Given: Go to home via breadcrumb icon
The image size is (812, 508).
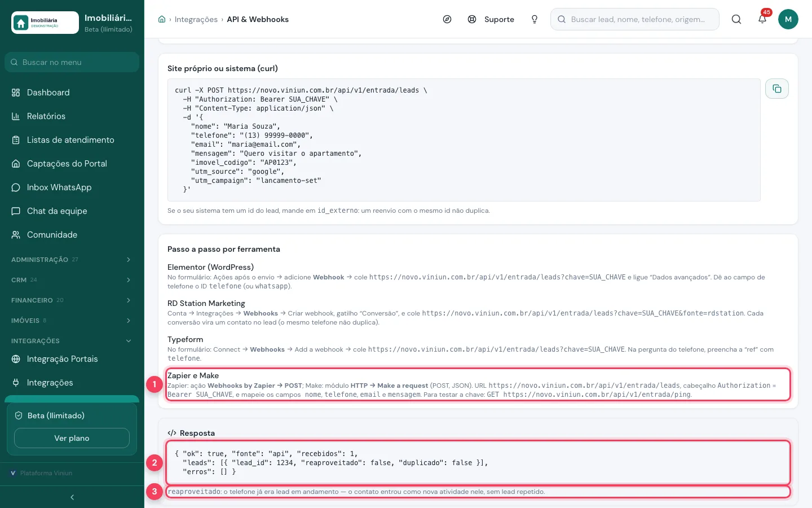Looking at the screenshot, I should 162,19.
